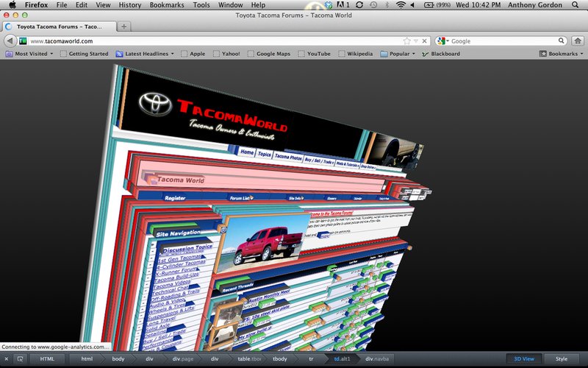Expand the URL history dropdown arrow
Viewport: 588px width, 368px height.
tap(415, 41)
